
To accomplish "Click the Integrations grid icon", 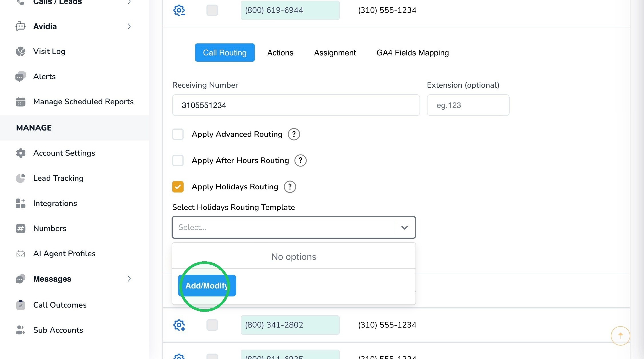I will pyautogui.click(x=21, y=203).
